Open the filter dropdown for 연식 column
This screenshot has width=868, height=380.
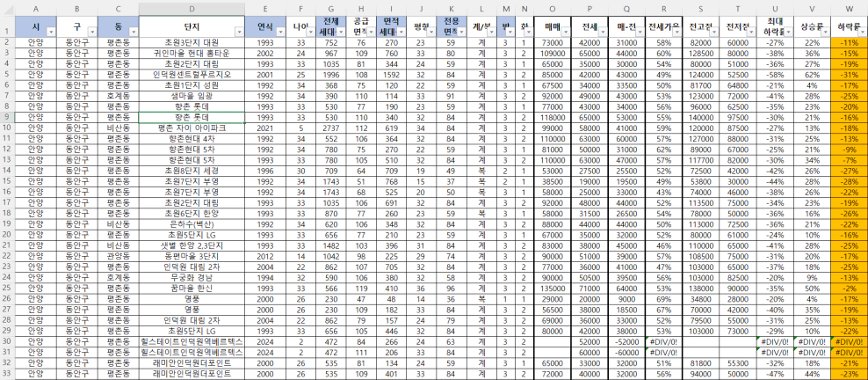[x=281, y=33]
